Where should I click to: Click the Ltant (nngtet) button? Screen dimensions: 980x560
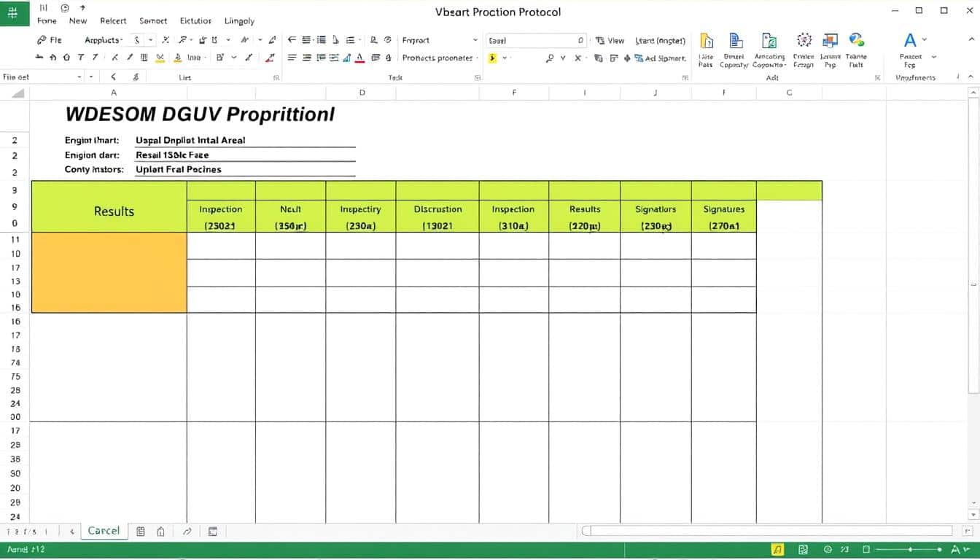(660, 41)
